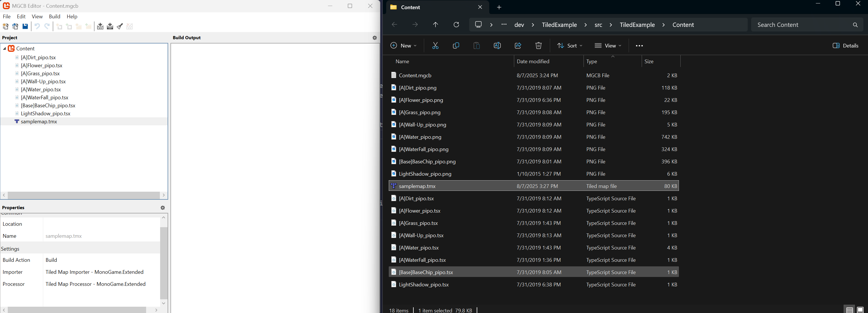This screenshot has height=313, width=868.
Task: Open Build Output settings gear
Action: (x=375, y=38)
